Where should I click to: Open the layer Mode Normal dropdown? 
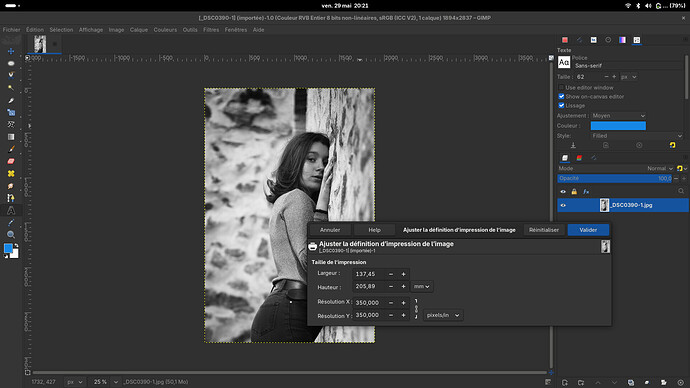[616, 168]
